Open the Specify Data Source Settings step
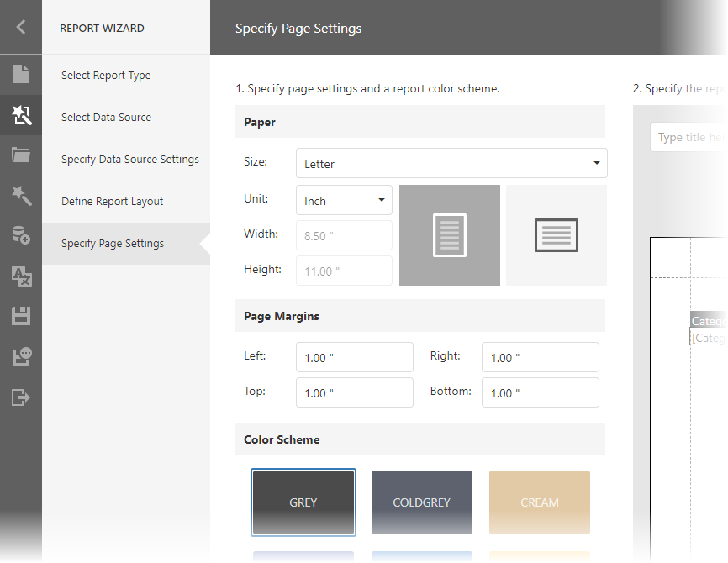 point(130,160)
